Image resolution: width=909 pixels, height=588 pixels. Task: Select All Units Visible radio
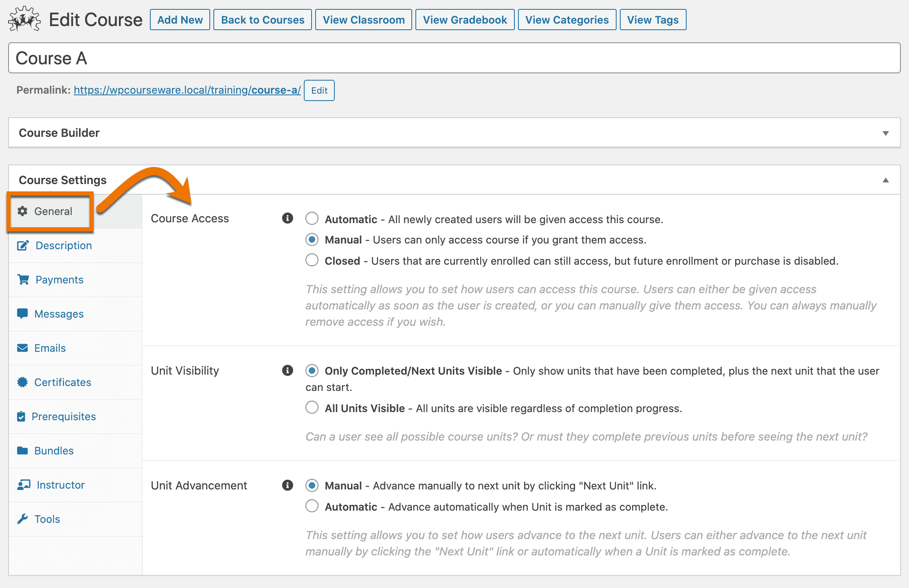pyautogui.click(x=312, y=407)
